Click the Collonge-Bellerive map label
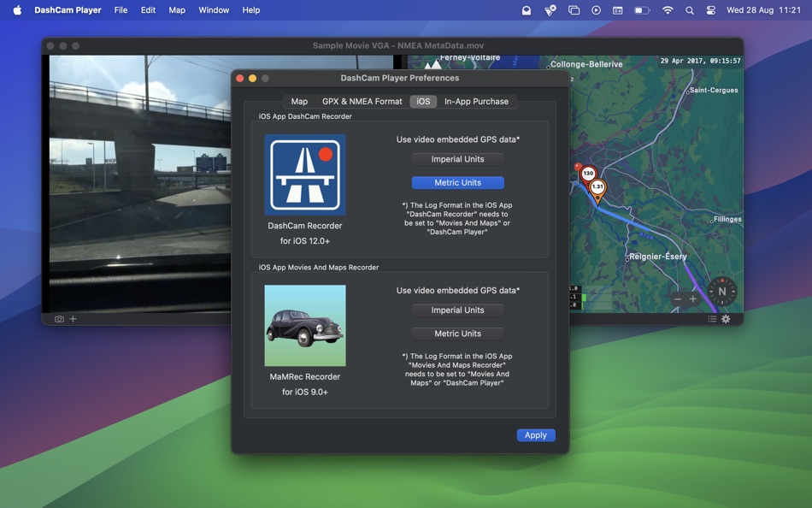812x508 pixels. click(586, 64)
